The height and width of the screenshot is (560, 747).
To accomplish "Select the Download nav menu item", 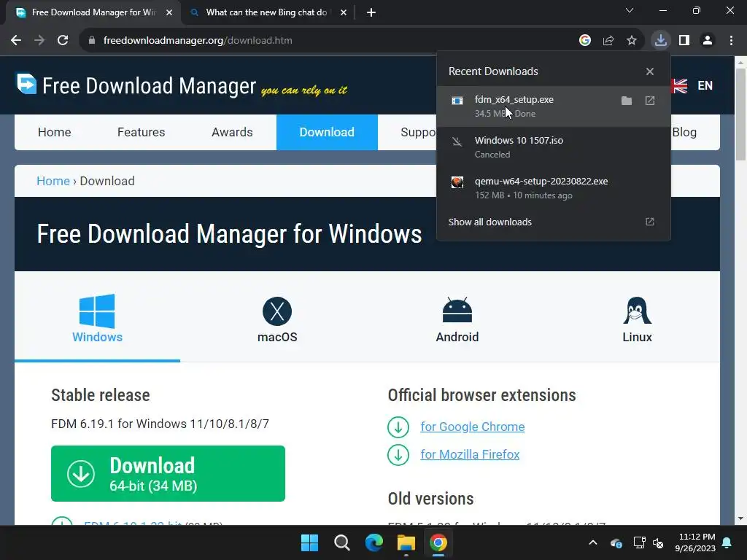I will tap(327, 133).
